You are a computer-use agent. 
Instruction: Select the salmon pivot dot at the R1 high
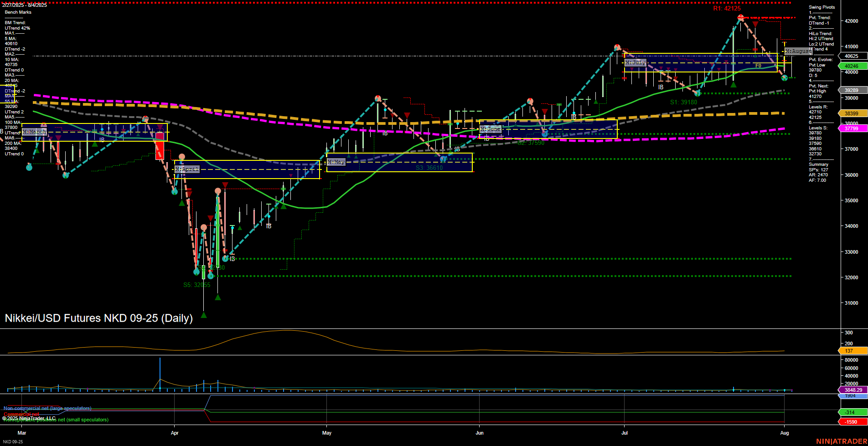[x=740, y=17]
